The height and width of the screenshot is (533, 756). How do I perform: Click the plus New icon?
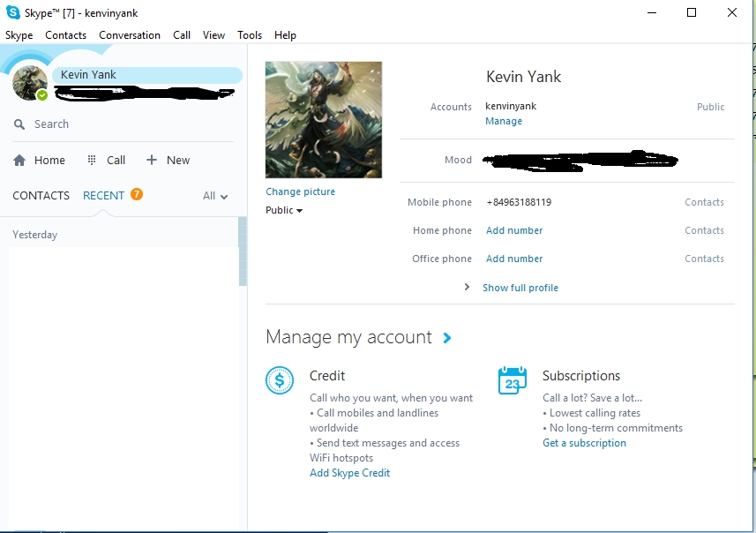pos(152,160)
